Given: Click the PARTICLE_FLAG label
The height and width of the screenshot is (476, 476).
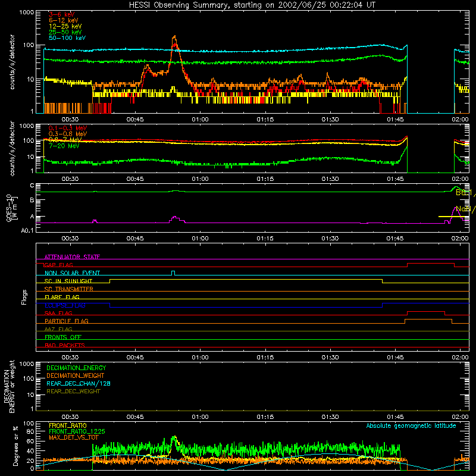Looking at the screenshot, I should pos(67,321).
